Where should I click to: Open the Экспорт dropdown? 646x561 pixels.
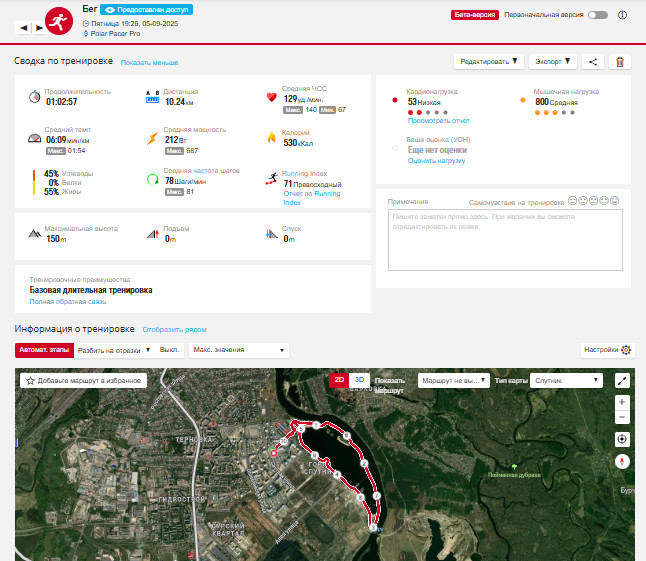pos(552,62)
